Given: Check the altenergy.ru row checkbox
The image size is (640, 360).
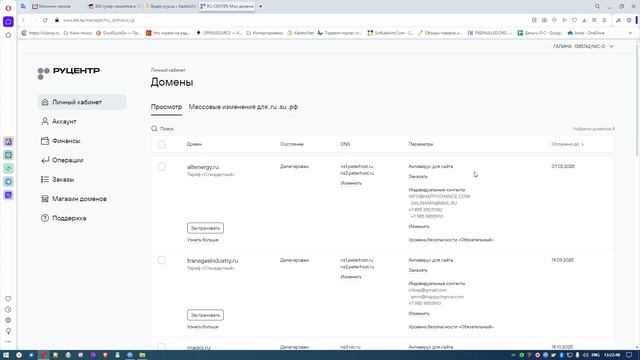Looking at the screenshot, I should (x=162, y=167).
